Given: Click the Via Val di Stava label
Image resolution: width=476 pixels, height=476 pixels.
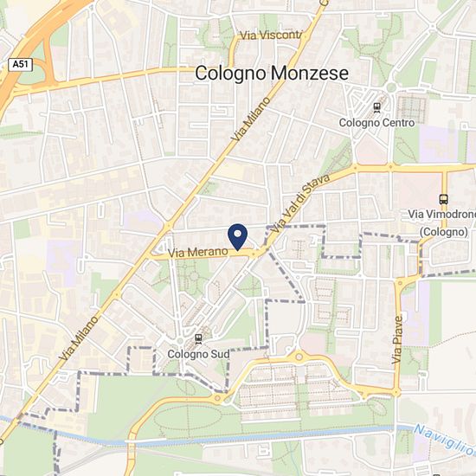Looking at the screenshot, I should (x=300, y=203).
